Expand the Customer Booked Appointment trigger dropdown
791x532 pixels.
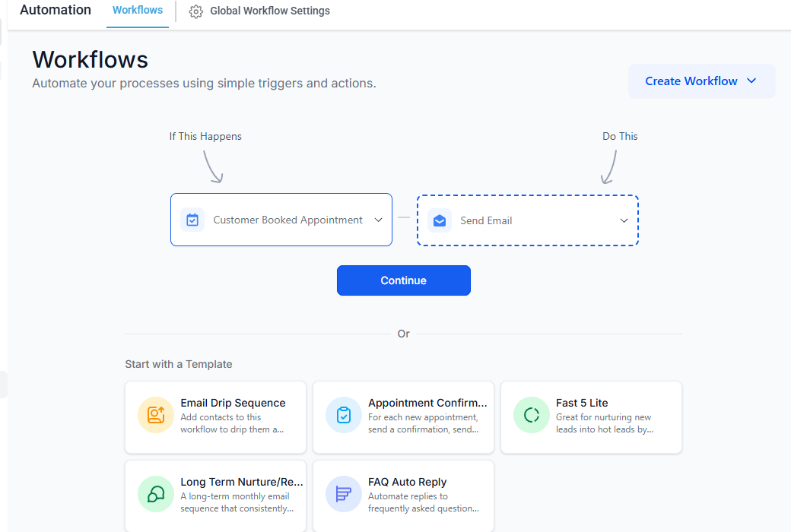(378, 220)
